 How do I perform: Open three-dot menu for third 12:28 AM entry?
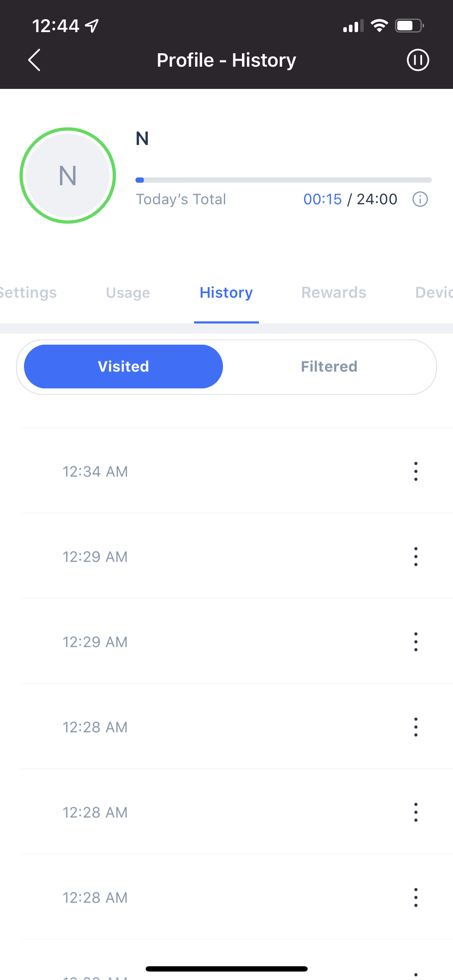[415, 897]
